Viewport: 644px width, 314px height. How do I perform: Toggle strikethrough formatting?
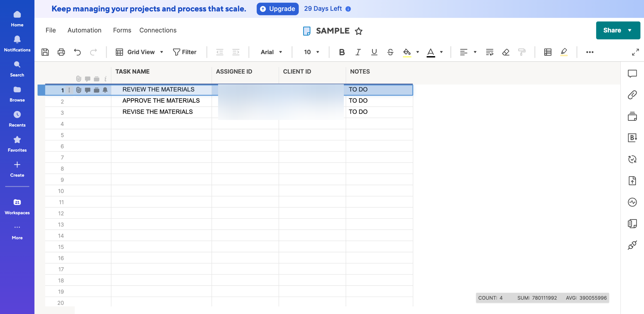point(390,52)
